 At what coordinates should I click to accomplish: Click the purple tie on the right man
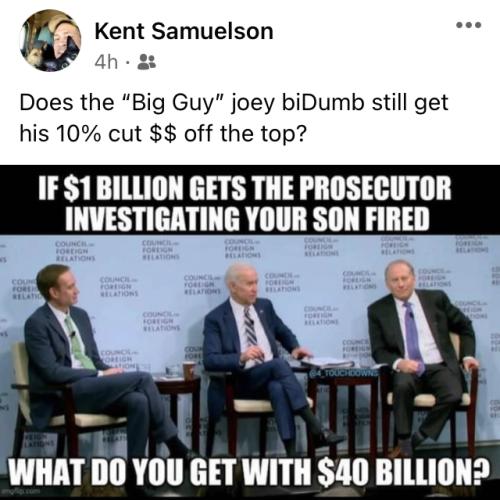pos(413,337)
